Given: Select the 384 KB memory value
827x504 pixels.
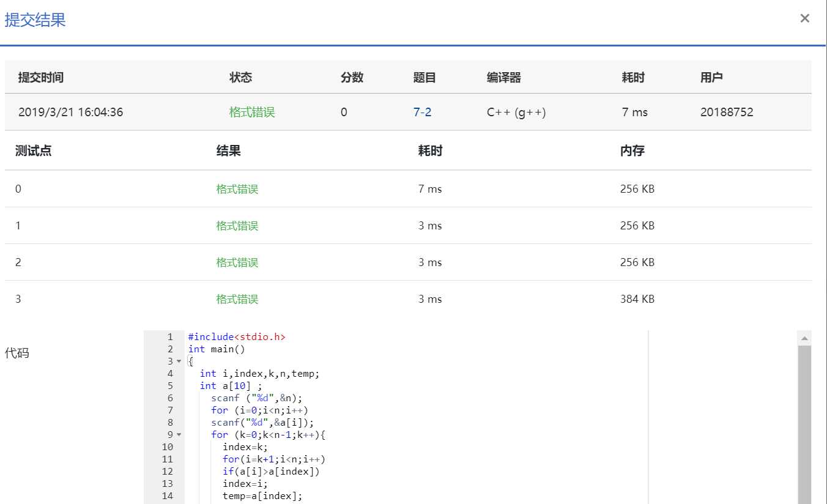Looking at the screenshot, I should (637, 299).
